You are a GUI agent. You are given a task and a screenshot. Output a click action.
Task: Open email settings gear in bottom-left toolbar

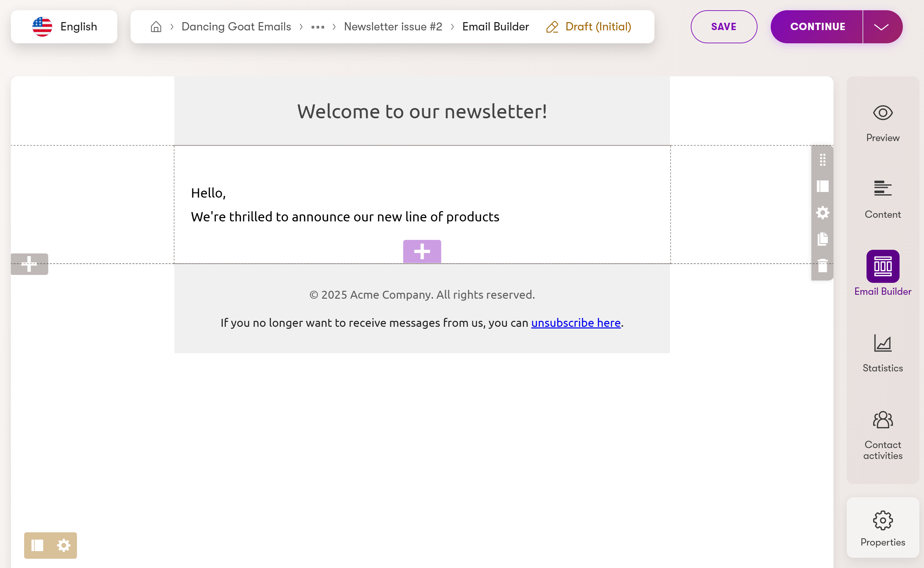pyautogui.click(x=63, y=545)
